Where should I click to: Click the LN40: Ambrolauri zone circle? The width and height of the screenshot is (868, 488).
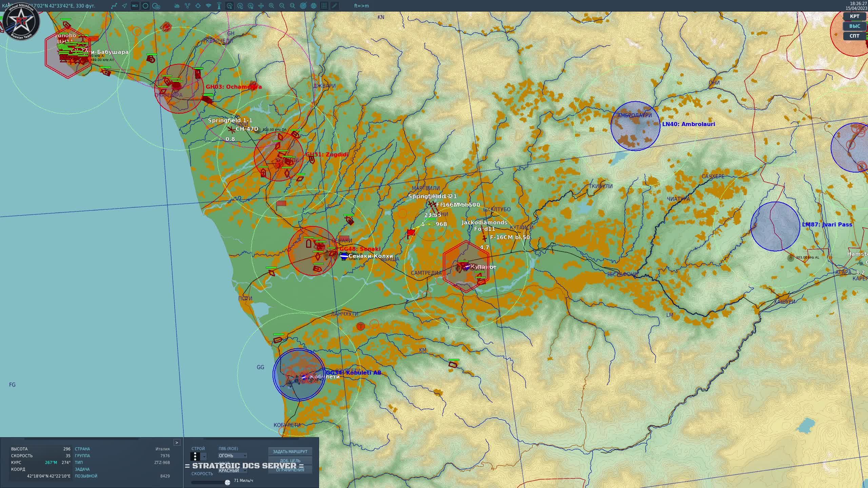[x=635, y=126]
